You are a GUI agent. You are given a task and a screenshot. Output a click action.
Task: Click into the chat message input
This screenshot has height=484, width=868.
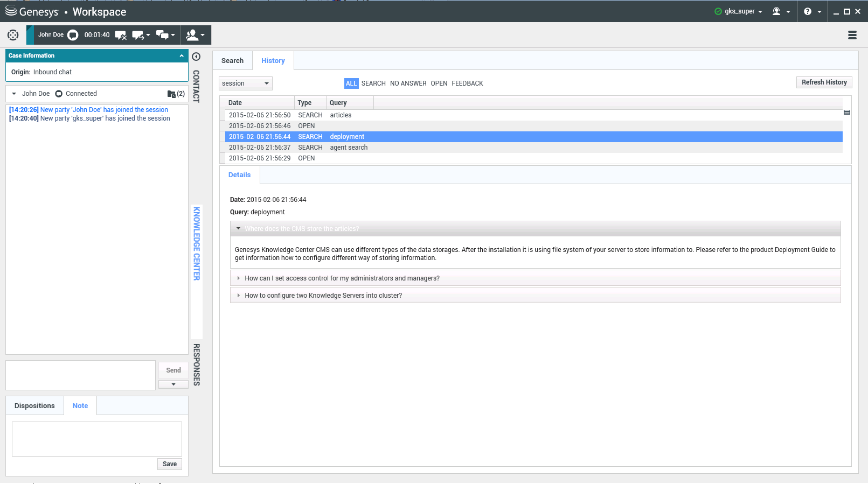[81, 375]
